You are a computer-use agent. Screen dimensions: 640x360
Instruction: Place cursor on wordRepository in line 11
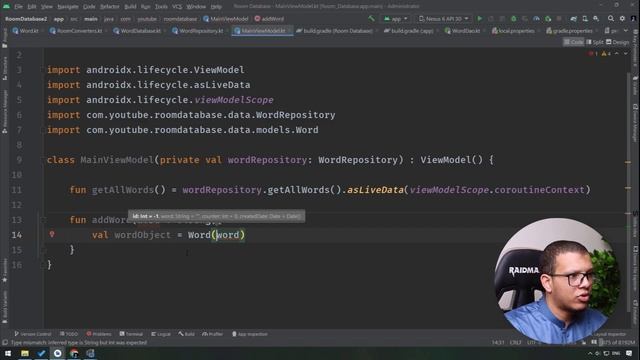click(x=222, y=190)
